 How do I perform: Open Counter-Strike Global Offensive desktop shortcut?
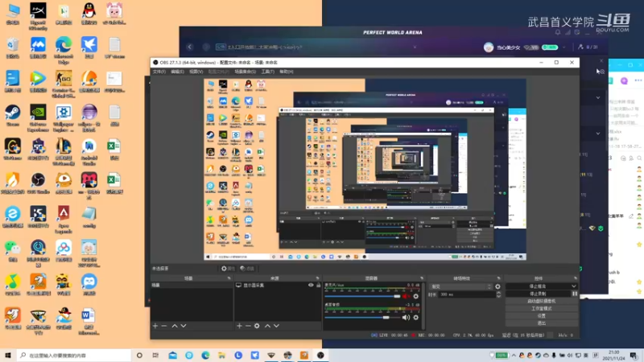[64, 84]
